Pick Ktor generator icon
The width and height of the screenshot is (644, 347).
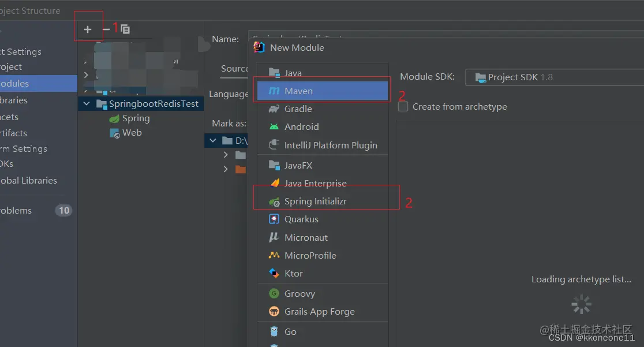click(274, 273)
